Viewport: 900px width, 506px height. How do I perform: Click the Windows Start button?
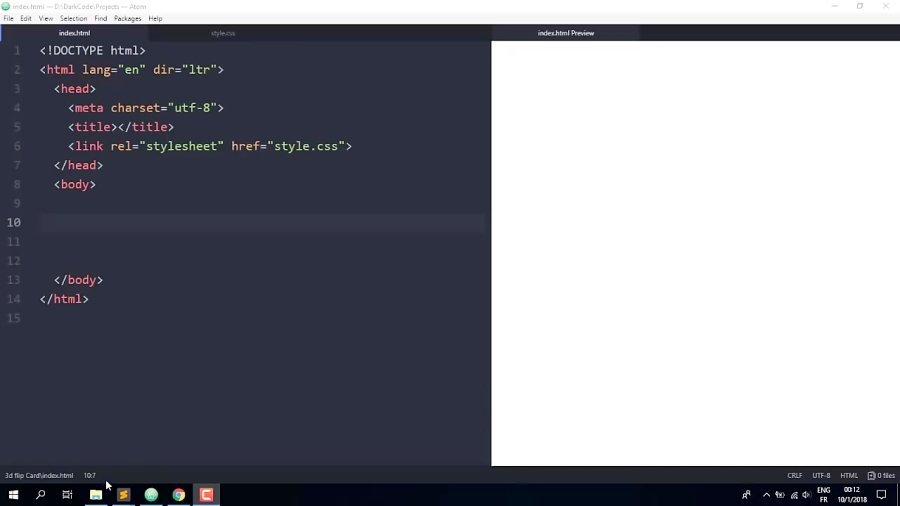[14, 495]
